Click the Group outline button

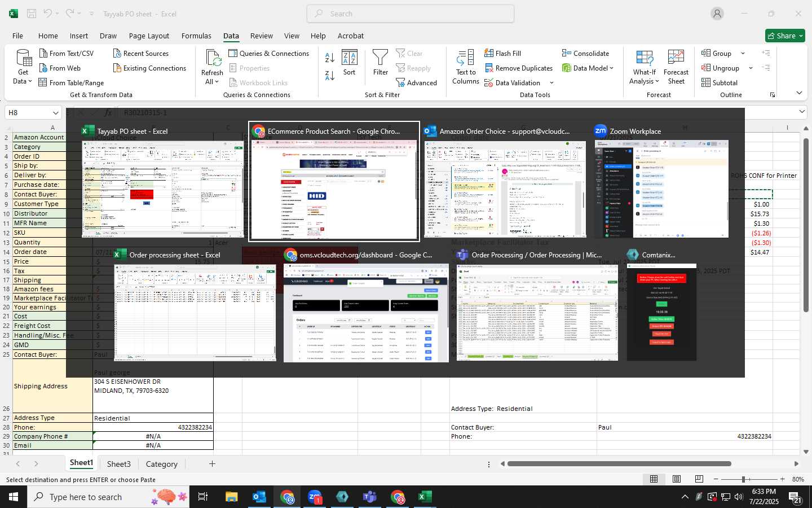(717, 53)
